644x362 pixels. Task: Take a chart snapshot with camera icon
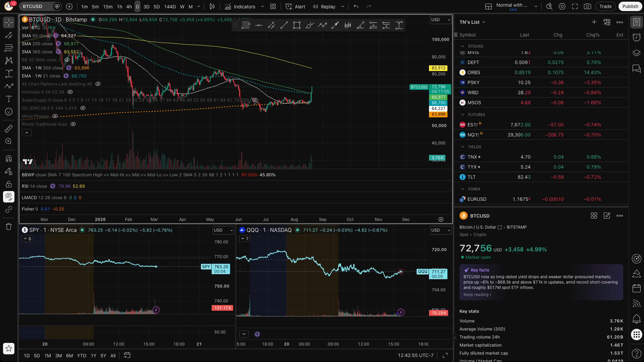[587, 6]
